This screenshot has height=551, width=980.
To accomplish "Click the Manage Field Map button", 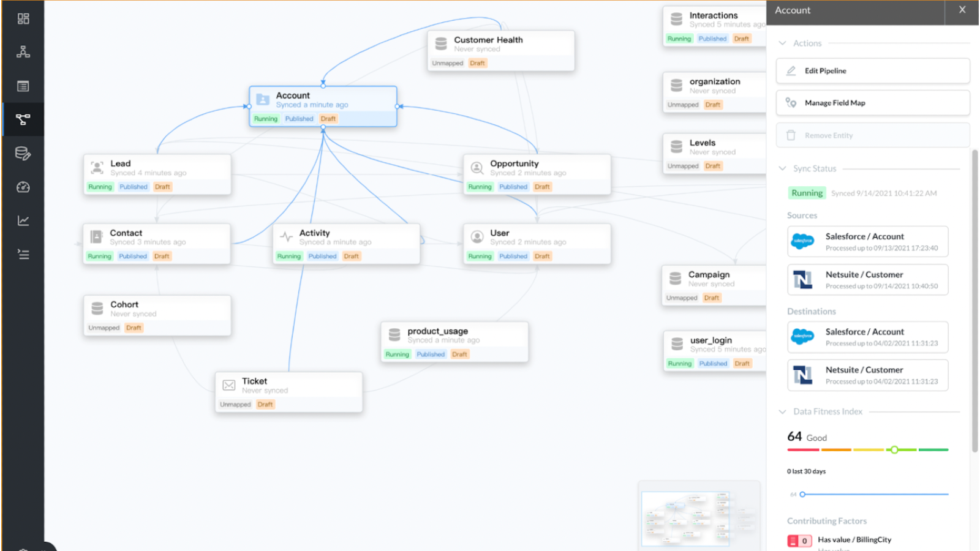I will (x=872, y=103).
